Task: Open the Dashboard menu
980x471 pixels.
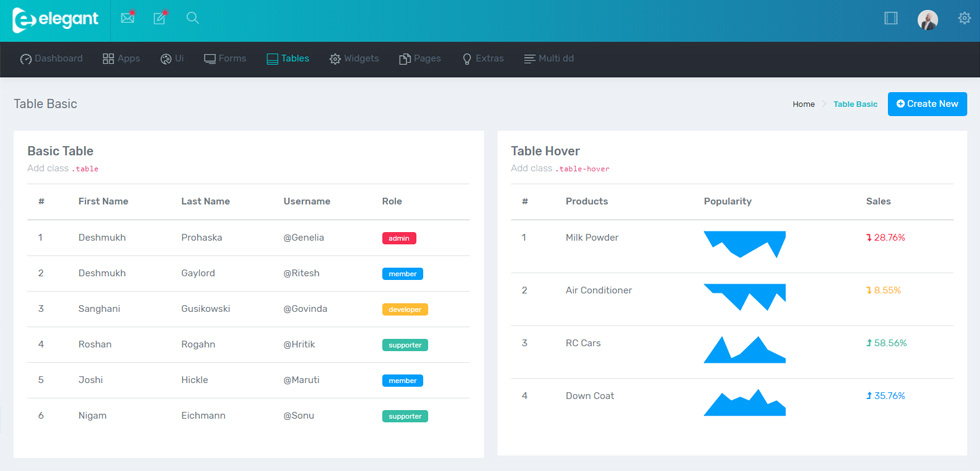Action: tap(51, 59)
